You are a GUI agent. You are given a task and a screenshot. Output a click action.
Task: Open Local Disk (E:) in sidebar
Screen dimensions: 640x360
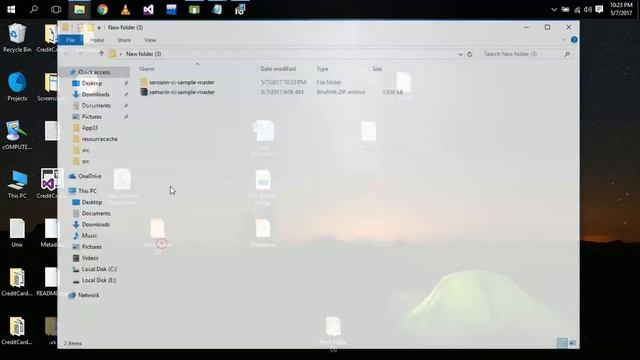click(99, 280)
